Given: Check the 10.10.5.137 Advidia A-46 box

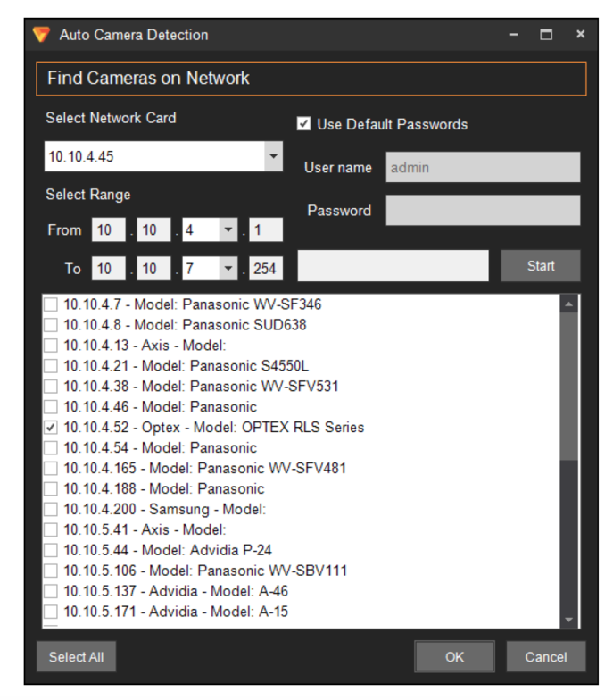Looking at the screenshot, I should pos(51,591).
